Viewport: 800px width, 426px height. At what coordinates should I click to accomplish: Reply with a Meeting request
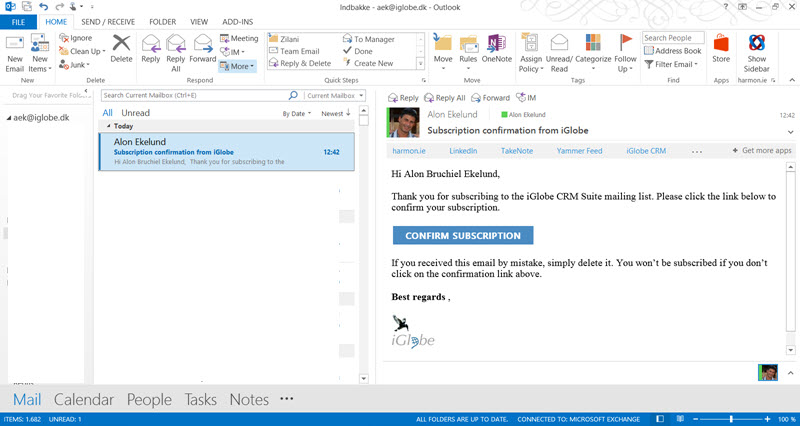239,38
